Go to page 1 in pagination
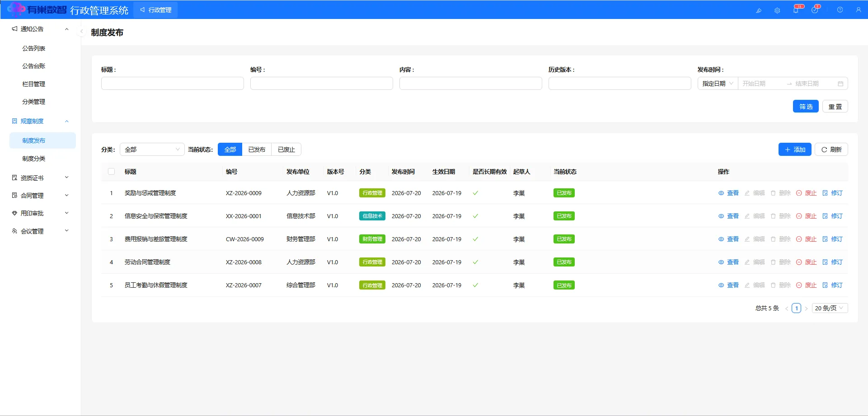This screenshot has width=868, height=416. click(797, 308)
